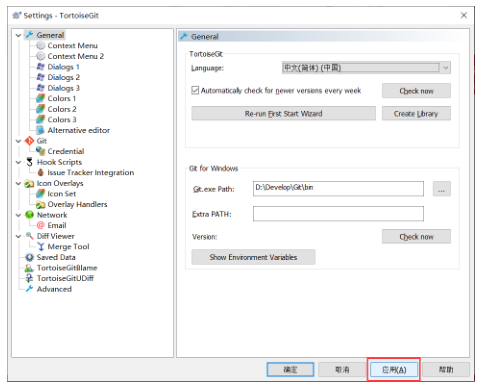Click the Context Menu 2 gear icon

40,56
